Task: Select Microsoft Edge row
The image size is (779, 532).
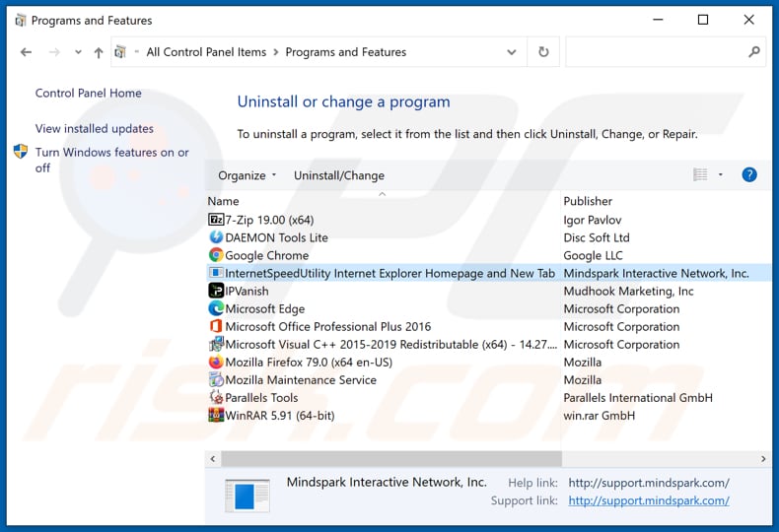Action: point(489,308)
